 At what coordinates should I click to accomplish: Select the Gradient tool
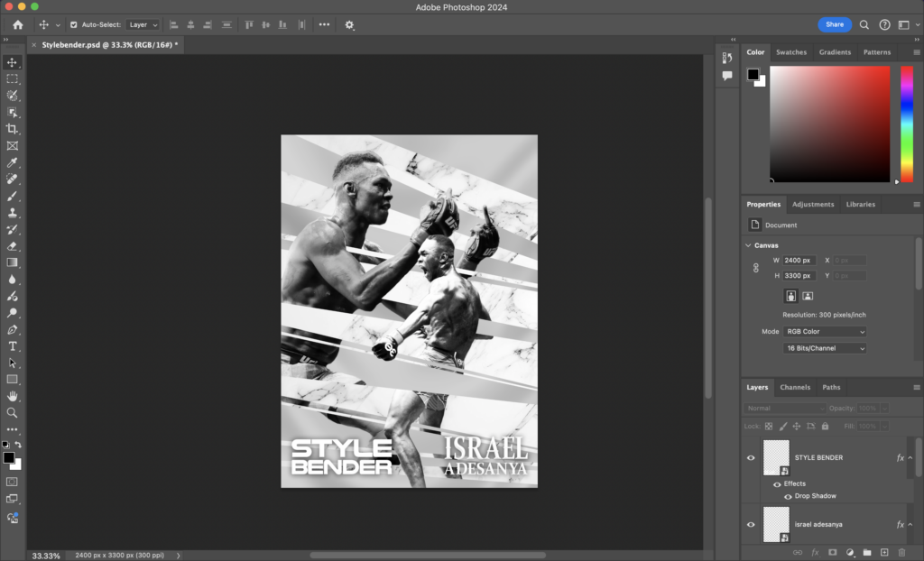click(x=12, y=262)
